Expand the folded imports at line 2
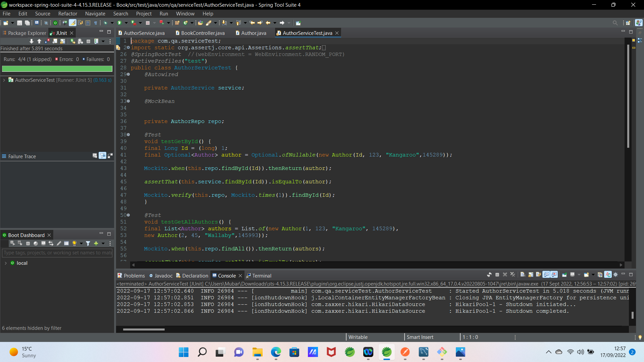The height and width of the screenshot is (362, 644). [x=128, y=48]
